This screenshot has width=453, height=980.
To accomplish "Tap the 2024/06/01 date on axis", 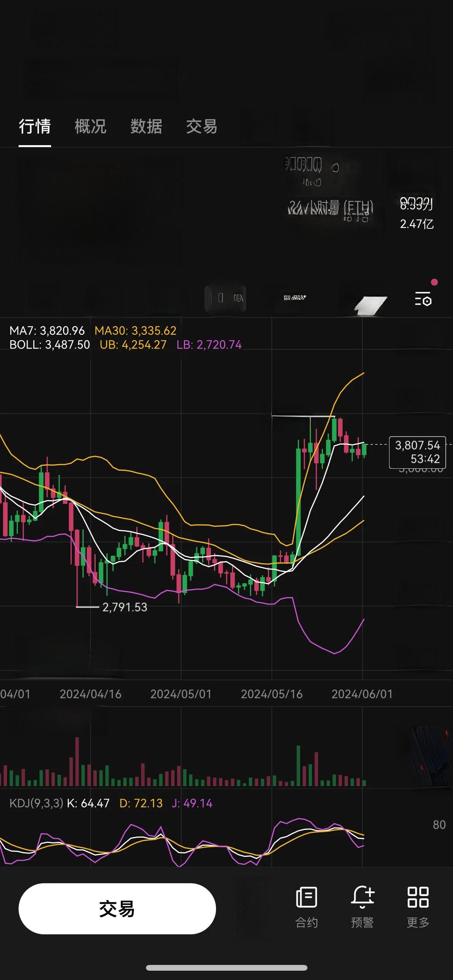I will coord(362,694).
